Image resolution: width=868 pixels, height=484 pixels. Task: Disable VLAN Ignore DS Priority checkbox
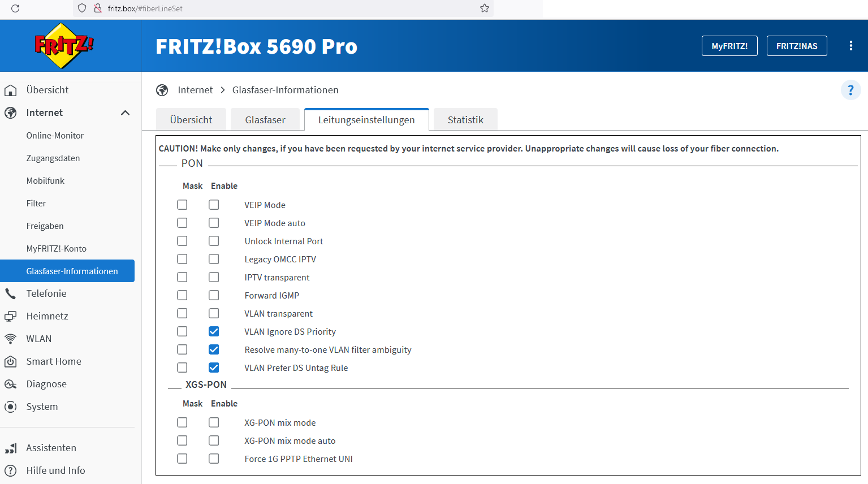point(214,331)
